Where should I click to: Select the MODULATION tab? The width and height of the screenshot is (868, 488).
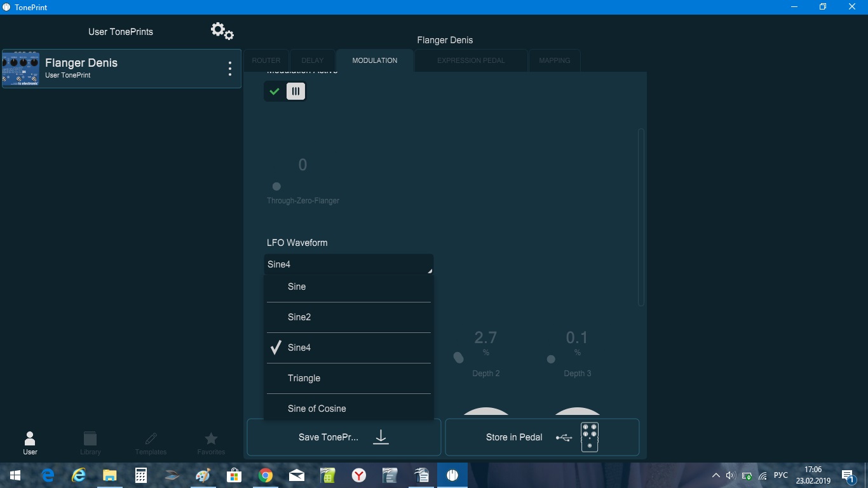pos(375,60)
